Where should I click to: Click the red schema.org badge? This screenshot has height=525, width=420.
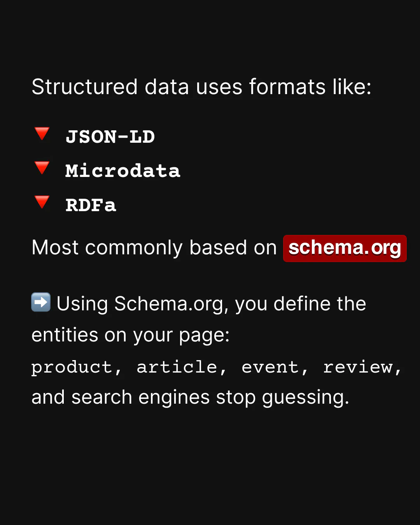[x=345, y=248]
